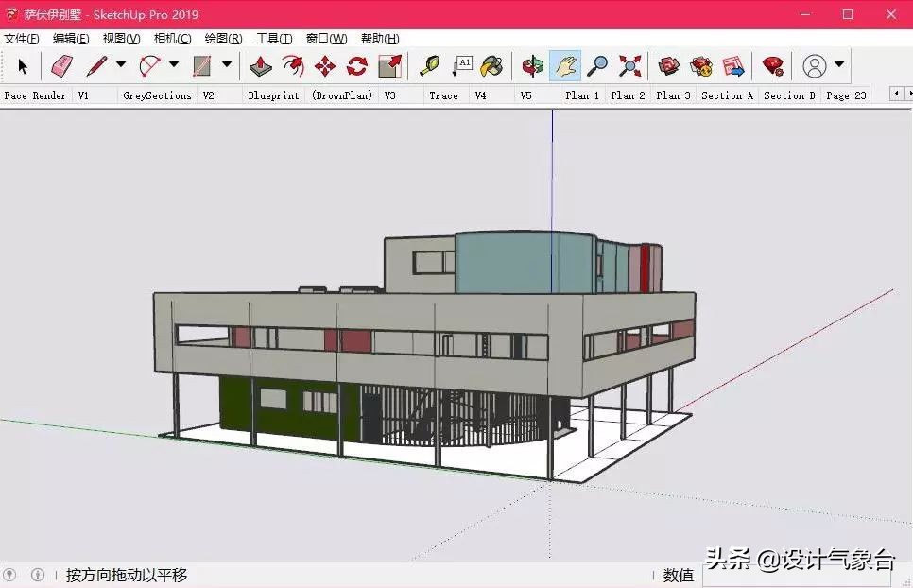913x588 pixels.
Task: Switch to the Plan-2 scene tab
Action: [628, 95]
